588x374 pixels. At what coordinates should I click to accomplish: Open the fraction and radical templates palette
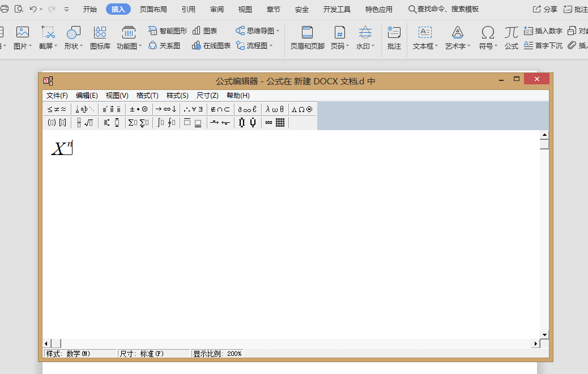click(85, 122)
